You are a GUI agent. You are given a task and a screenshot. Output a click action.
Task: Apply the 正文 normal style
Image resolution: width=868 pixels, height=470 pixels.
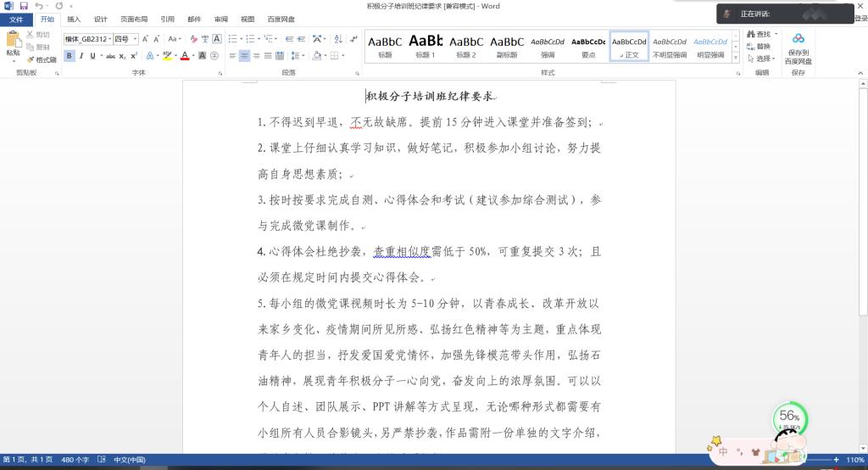click(629, 46)
